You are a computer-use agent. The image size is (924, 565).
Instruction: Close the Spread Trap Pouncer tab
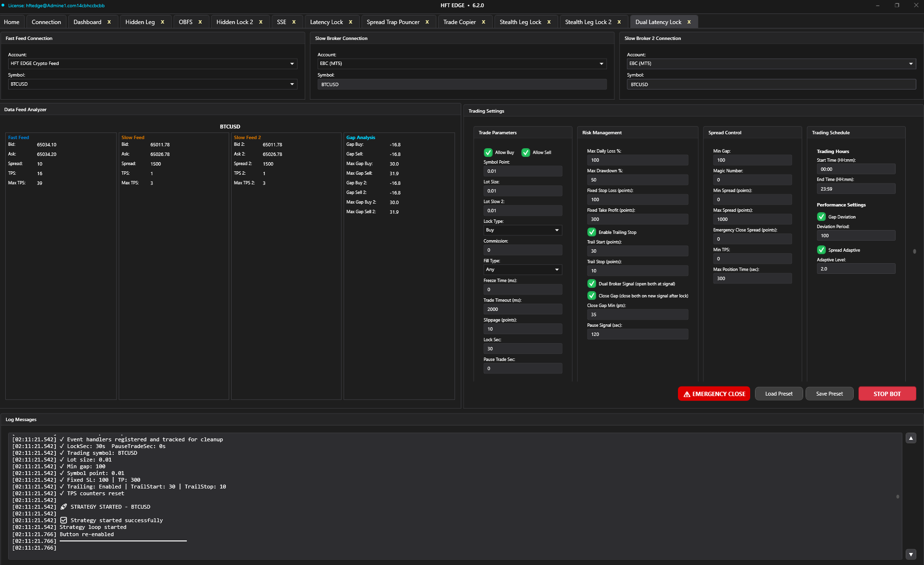coord(427,22)
